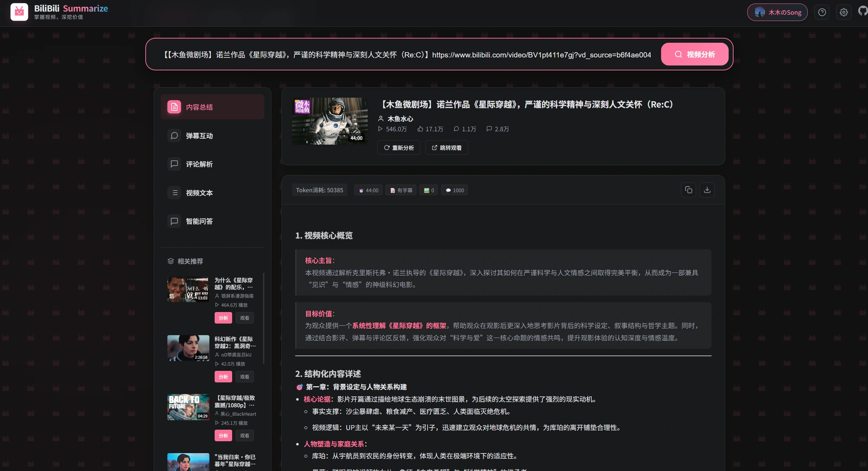Click the 视频分析 search button
This screenshot has height=471, width=868.
(695, 54)
